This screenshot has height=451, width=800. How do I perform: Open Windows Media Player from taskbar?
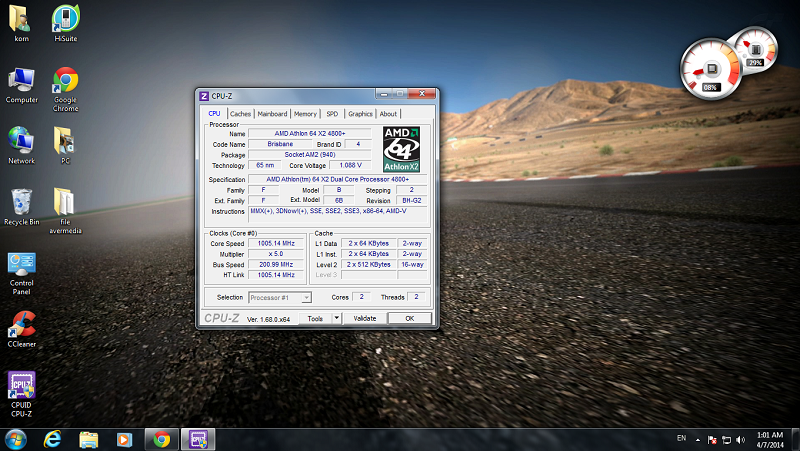[x=124, y=439]
